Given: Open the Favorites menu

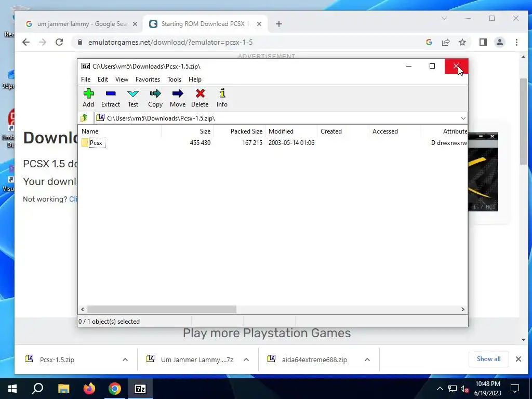Looking at the screenshot, I should 148,79.
